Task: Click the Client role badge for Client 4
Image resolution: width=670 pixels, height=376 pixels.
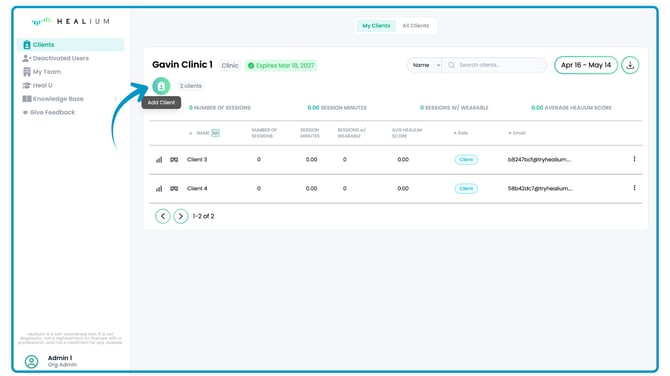Action: pos(466,188)
